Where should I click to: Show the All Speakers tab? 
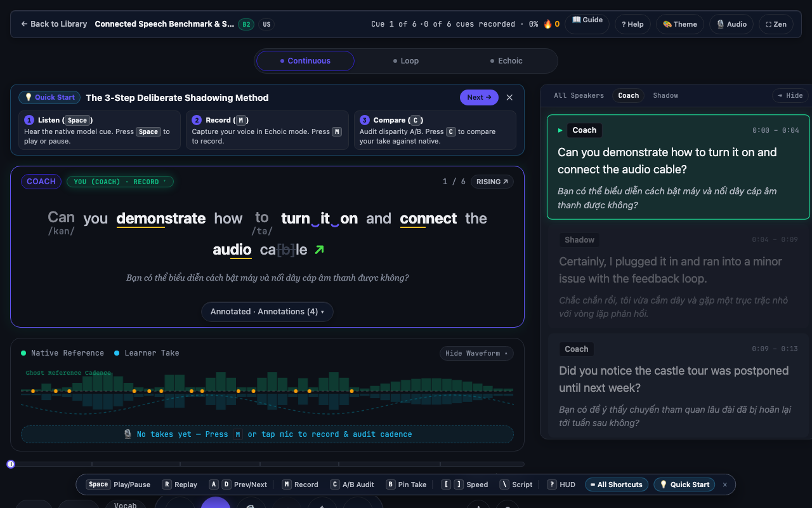pos(579,95)
